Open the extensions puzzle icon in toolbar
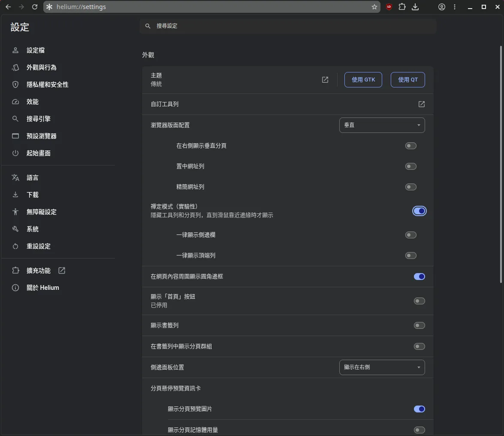Screen dimensions: 504x436 [x=402, y=7]
